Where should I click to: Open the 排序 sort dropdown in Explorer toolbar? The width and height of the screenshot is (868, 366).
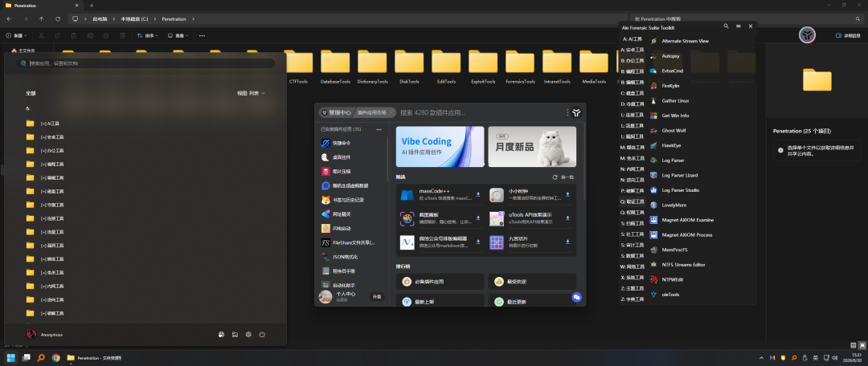click(x=148, y=35)
